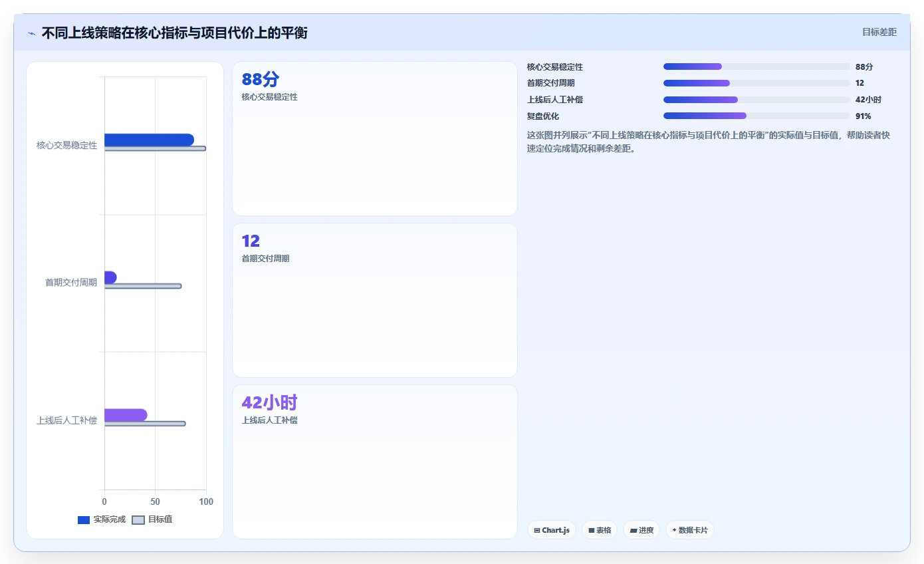Image resolution: width=924 pixels, height=564 pixels.
Task: Click the chart y-axis label 首期交付周期
Action: (x=71, y=283)
